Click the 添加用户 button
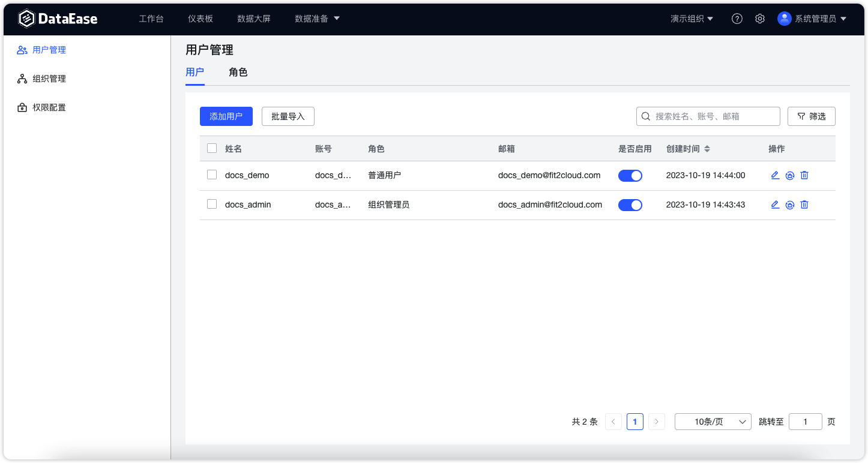 226,116
